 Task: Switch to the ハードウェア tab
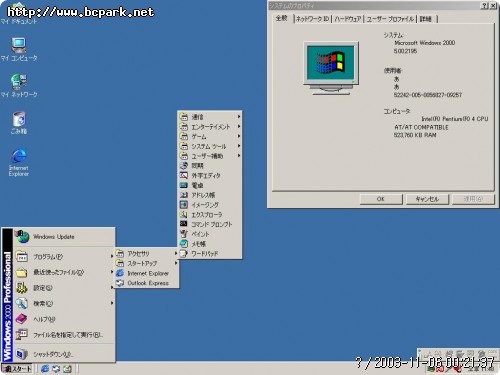(x=348, y=19)
